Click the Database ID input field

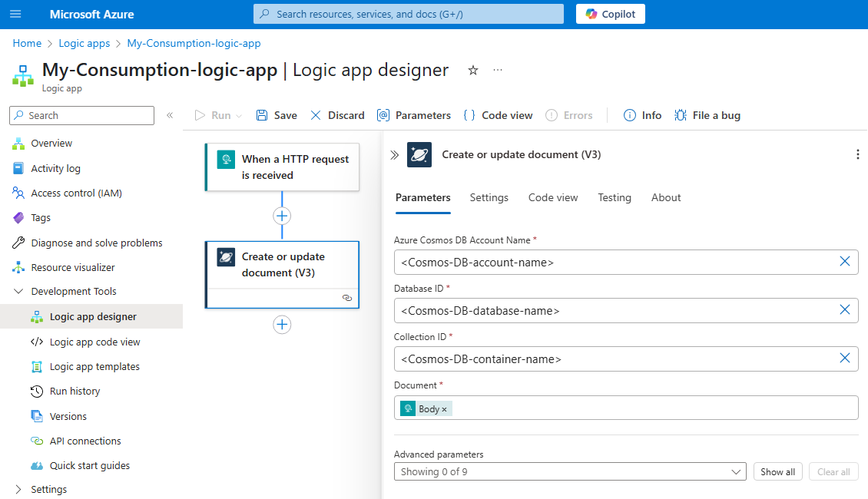[x=615, y=311]
